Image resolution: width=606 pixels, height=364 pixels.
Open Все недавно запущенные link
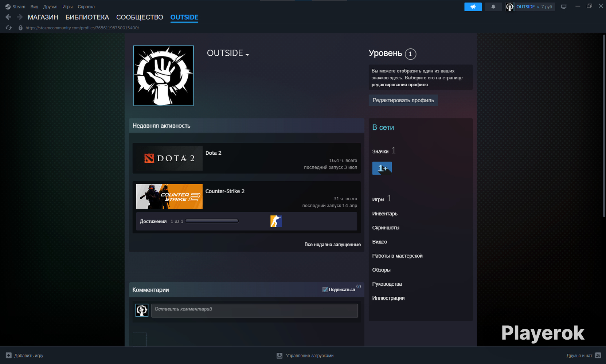(x=333, y=245)
